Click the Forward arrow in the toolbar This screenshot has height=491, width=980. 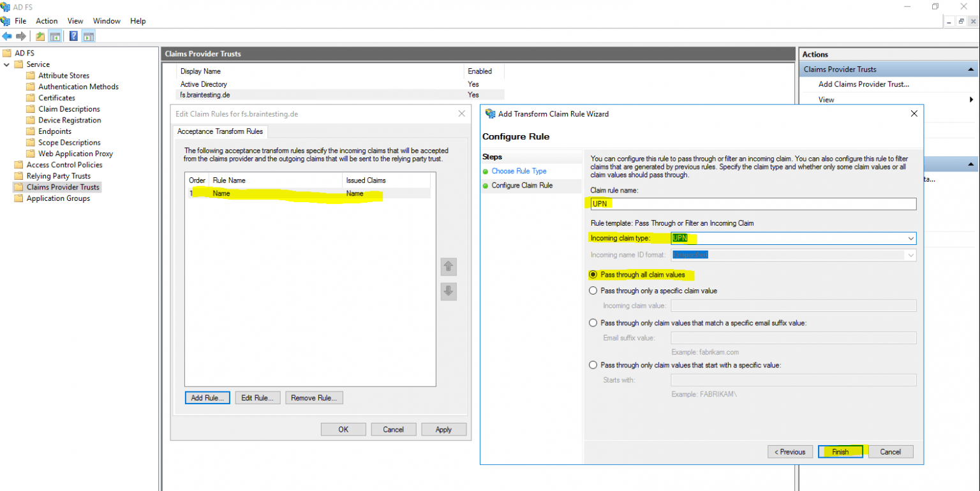click(x=20, y=36)
